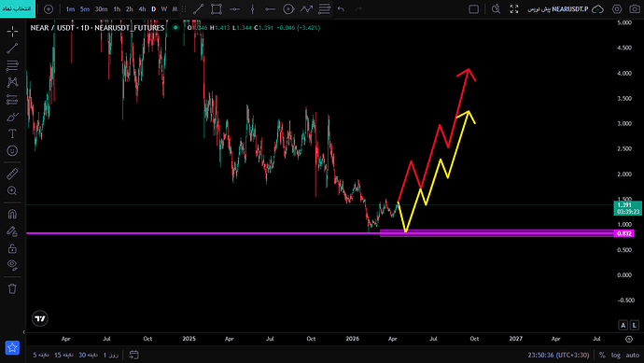Viewport: 644px width, 363px height.
Task: Open timezone menu showing UTC+3:30
Action: [x=558, y=355]
